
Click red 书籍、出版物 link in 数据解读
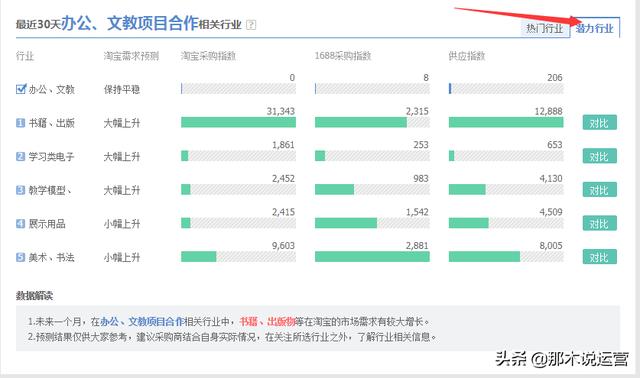tap(267, 322)
